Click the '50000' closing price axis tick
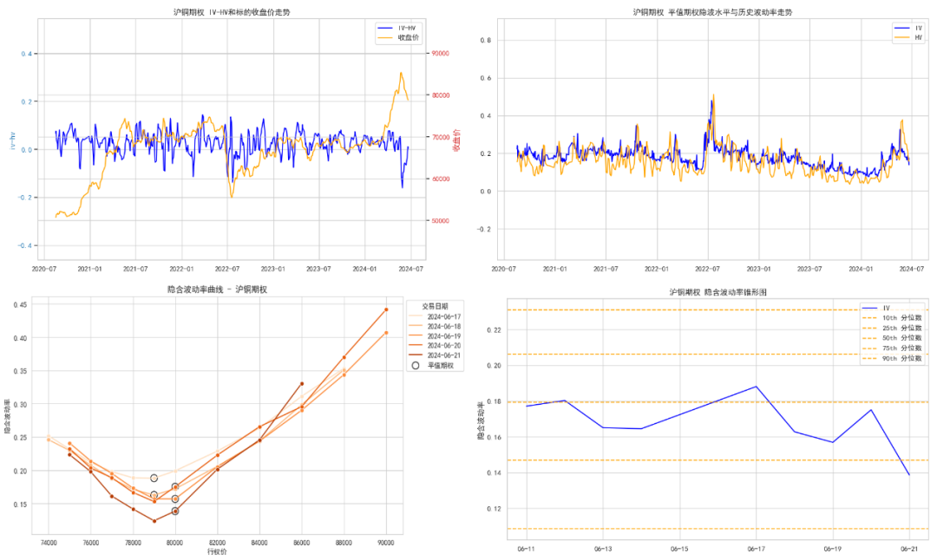Screen dimensions: 937x560 [x=441, y=221]
